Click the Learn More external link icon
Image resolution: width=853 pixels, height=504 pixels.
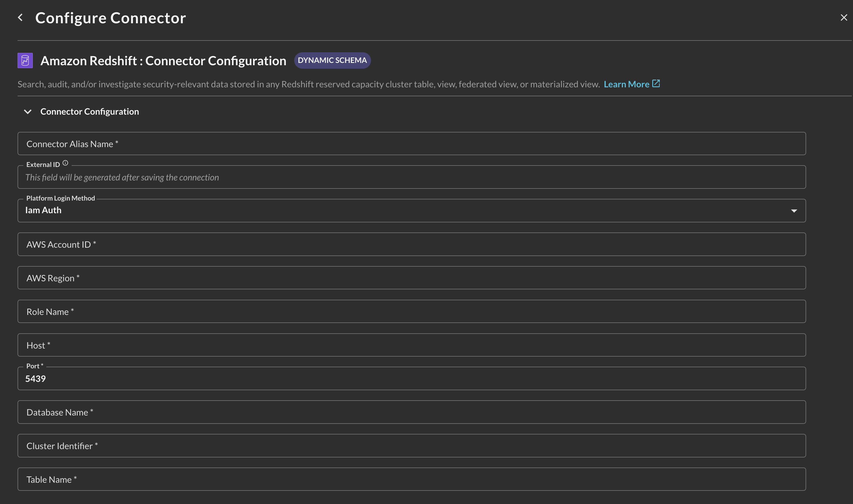click(656, 83)
